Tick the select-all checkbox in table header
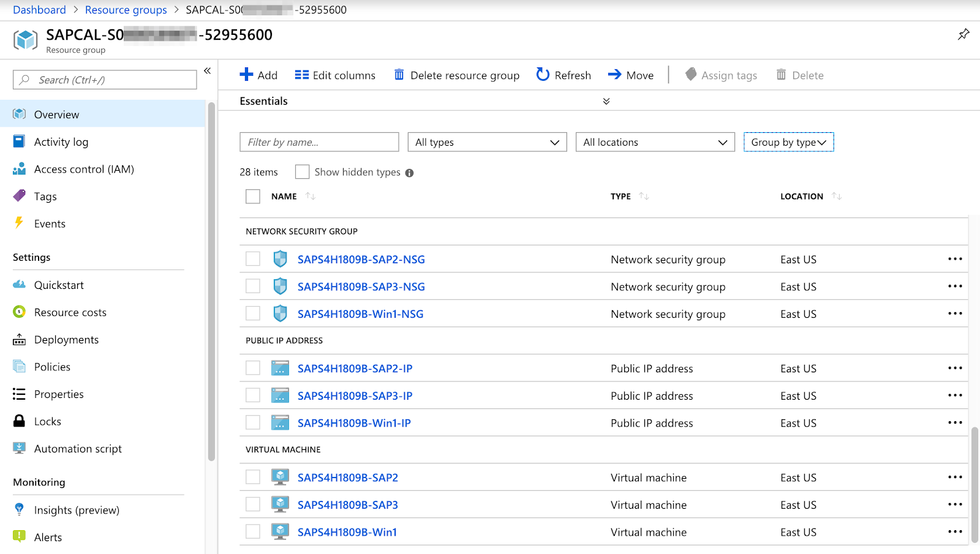 click(x=253, y=197)
